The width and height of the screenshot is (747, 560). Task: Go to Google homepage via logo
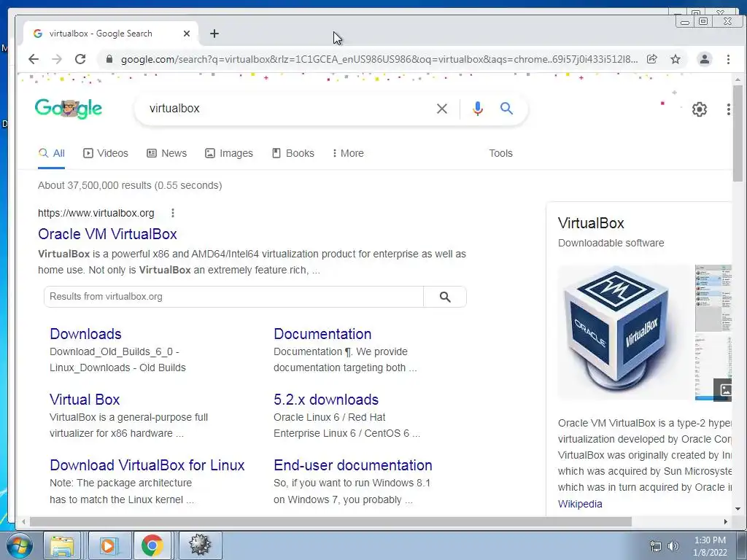pos(69,109)
